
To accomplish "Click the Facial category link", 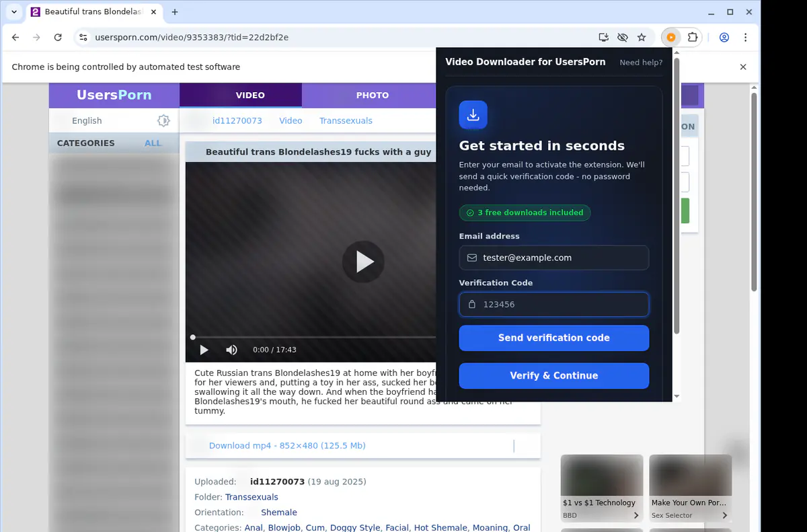I will [x=397, y=528].
